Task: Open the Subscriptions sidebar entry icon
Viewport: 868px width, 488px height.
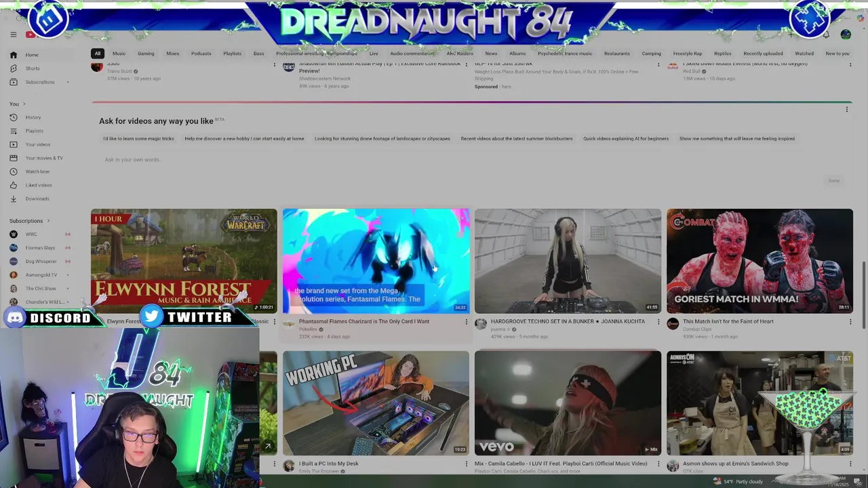Action: [13, 82]
